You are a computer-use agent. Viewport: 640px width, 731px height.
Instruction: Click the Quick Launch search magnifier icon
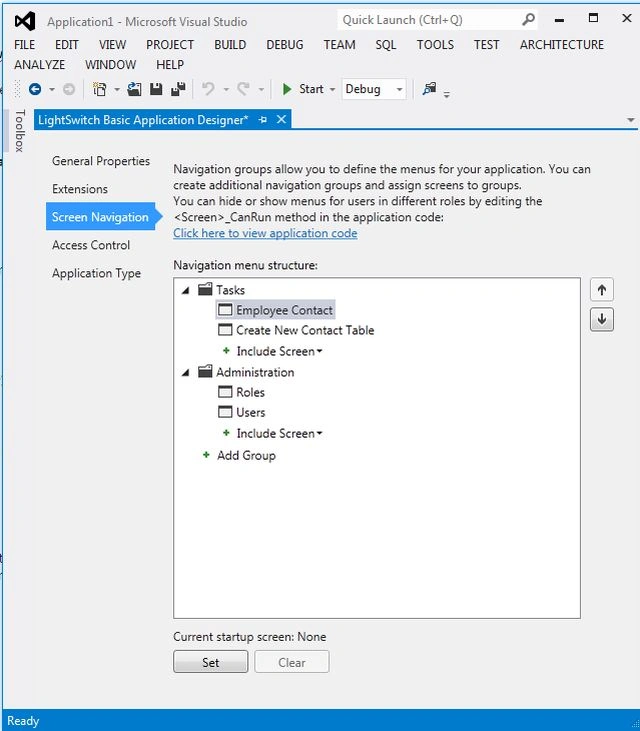coord(528,20)
